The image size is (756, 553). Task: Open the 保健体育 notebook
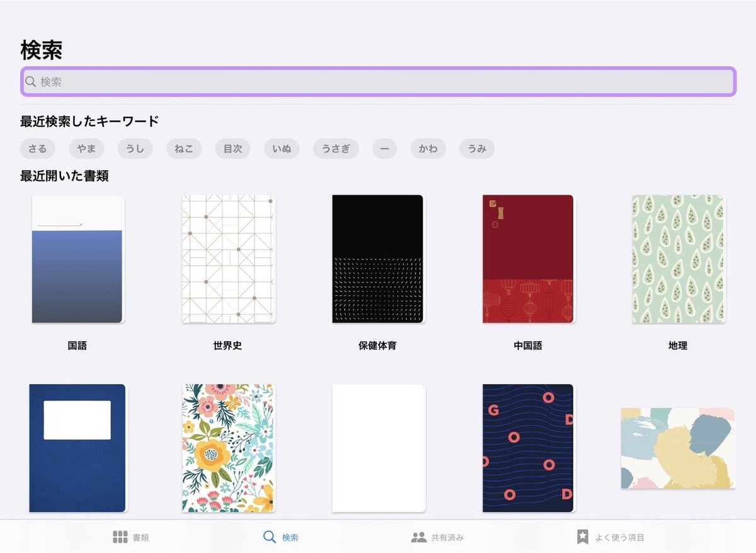[x=379, y=259]
